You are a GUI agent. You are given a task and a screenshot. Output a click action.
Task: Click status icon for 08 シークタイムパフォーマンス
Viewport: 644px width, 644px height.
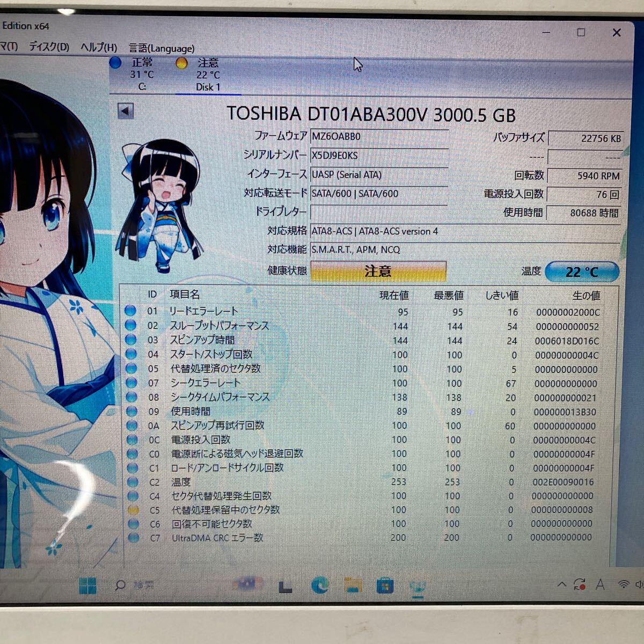(x=131, y=397)
